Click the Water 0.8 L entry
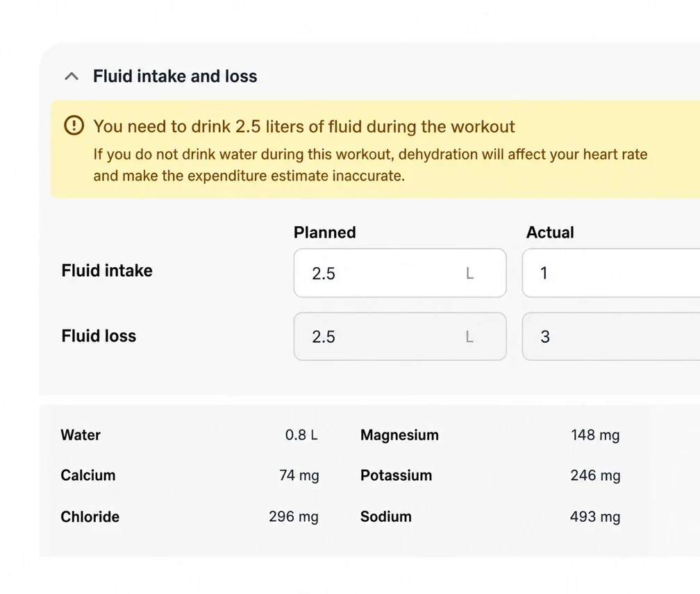 [190, 435]
